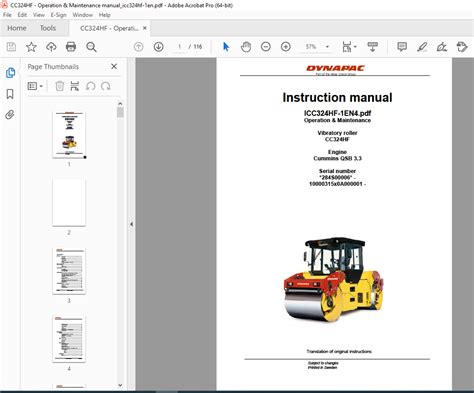The image size is (474, 393).
Task: Click the Save file icon
Action: click(11, 47)
